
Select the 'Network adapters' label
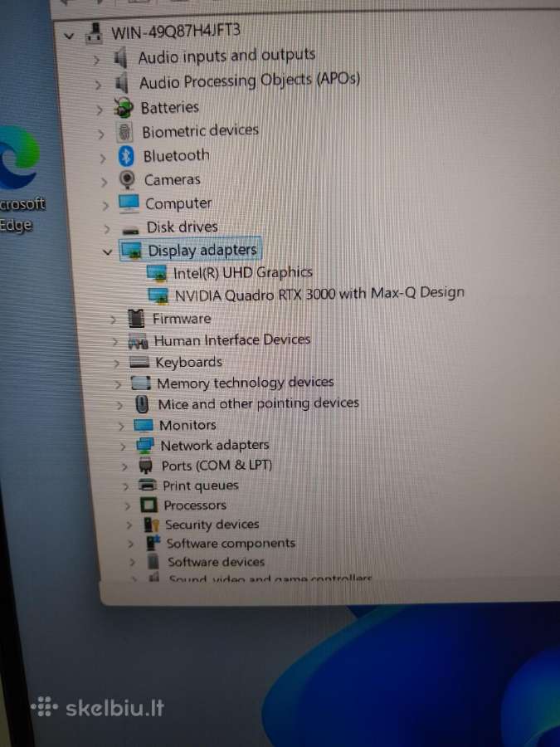pyautogui.click(x=215, y=446)
